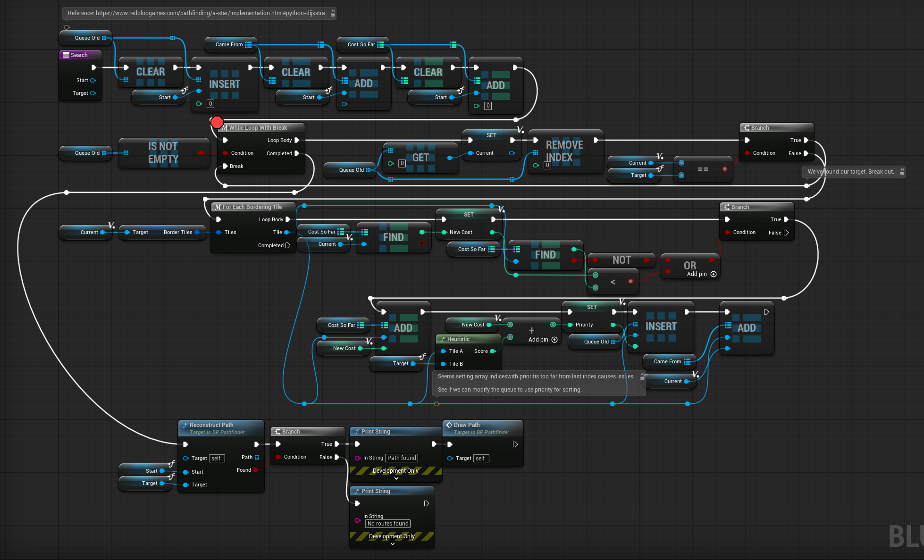
Task: Click the self Target field on Reconstruct Path
Action: [216, 458]
